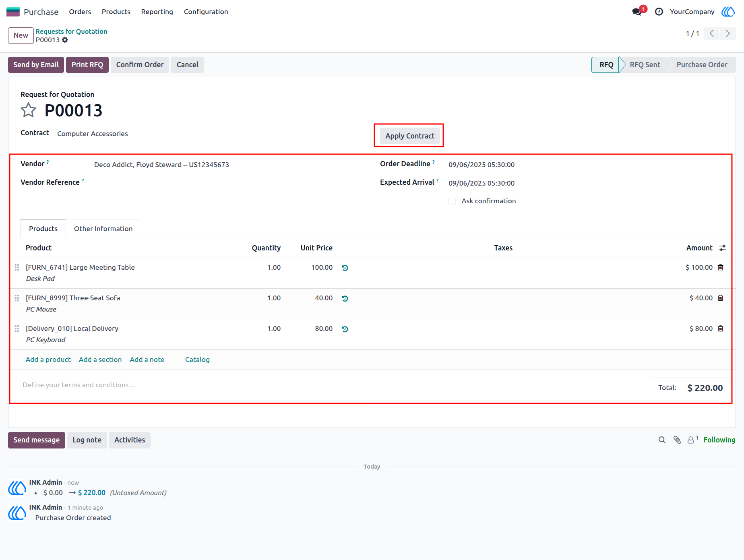Click the Confirm Order button
Screen dimensions: 744x560
(140, 65)
